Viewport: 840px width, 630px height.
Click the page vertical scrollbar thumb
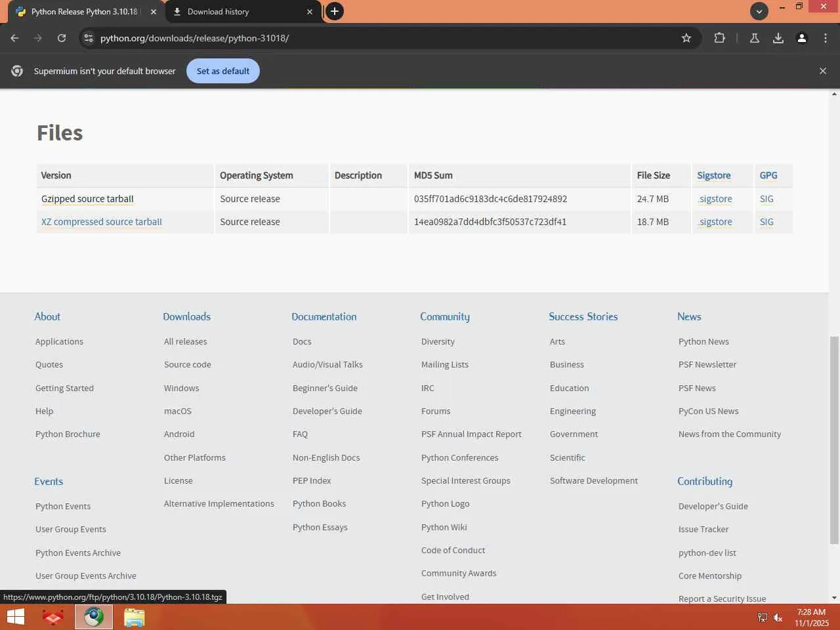(834, 440)
